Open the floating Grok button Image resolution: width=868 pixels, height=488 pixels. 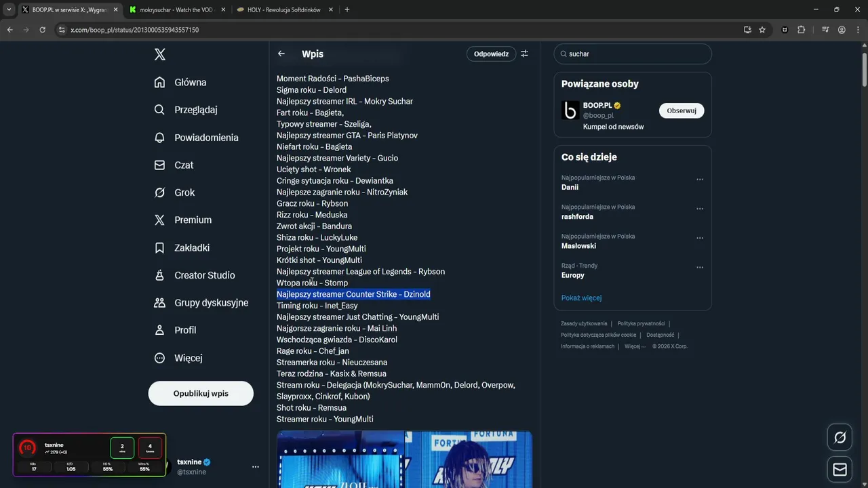[840, 438]
